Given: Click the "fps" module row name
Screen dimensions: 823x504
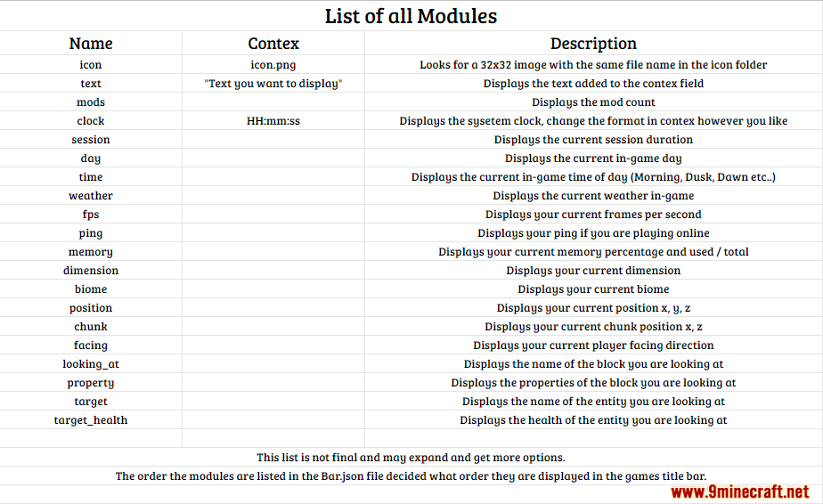Looking at the screenshot, I should tap(91, 215).
